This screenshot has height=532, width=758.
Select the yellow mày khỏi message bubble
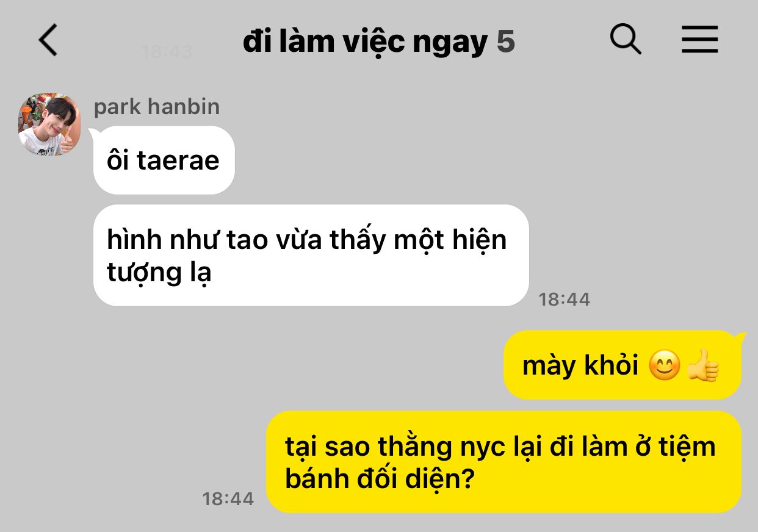coord(623,365)
